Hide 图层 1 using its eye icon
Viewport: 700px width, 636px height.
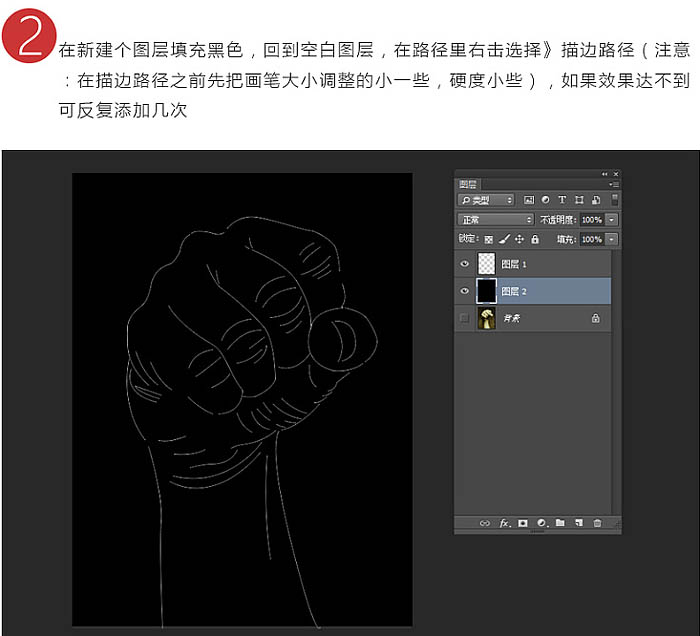pyautogui.click(x=464, y=264)
